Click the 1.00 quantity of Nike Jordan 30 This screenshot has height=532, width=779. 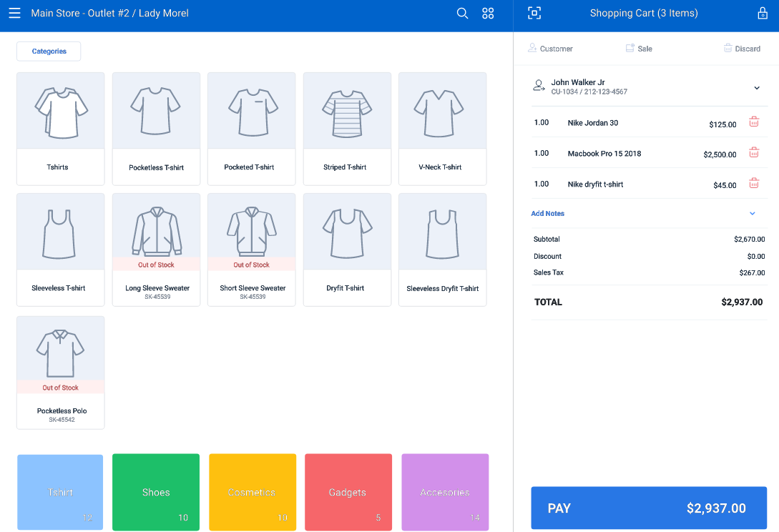click(x=541, y=123)
